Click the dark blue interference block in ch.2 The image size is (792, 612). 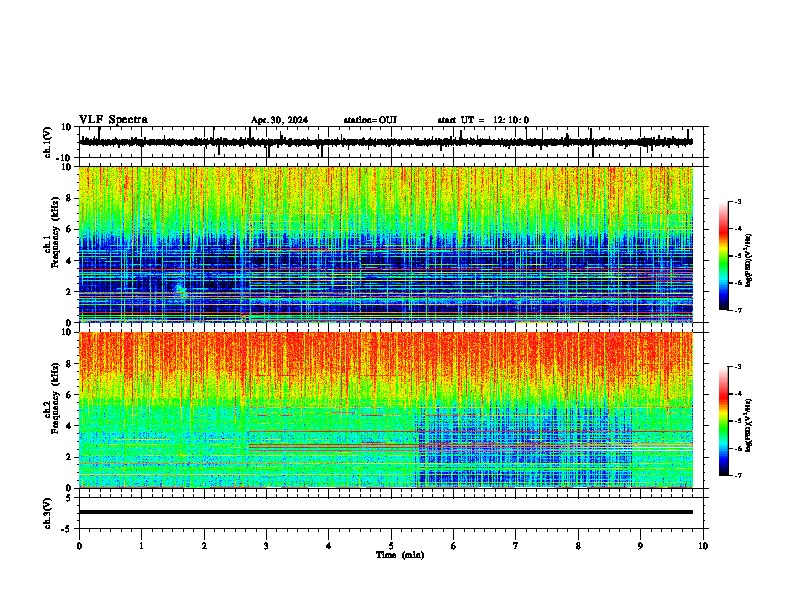pos(523,447)
